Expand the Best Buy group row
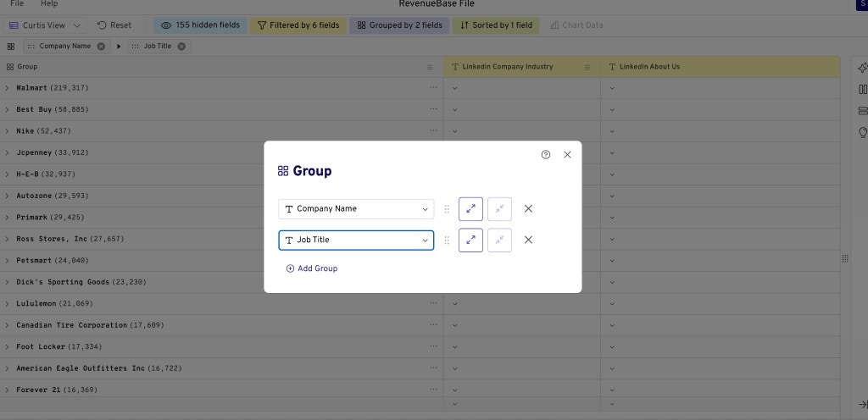Viewport: 868px width, 420px height. [x=7, y=109]
